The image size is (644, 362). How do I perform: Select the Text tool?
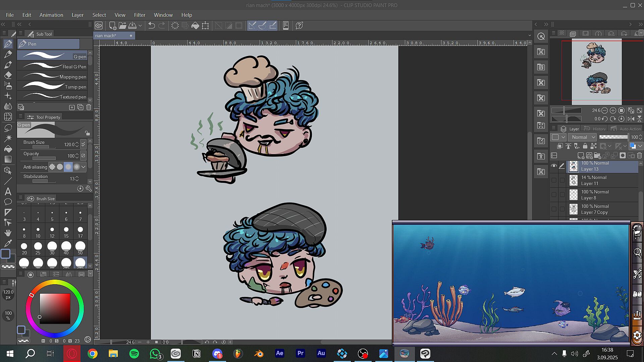click(8, 191)
